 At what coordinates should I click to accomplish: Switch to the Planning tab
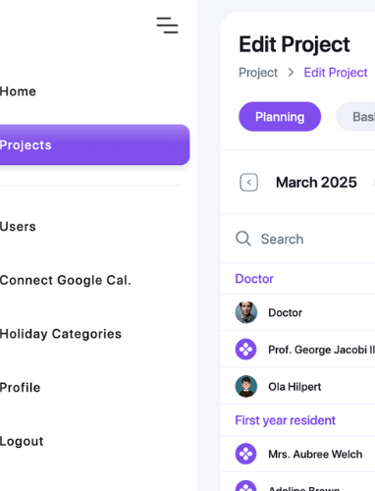point(280,117)
